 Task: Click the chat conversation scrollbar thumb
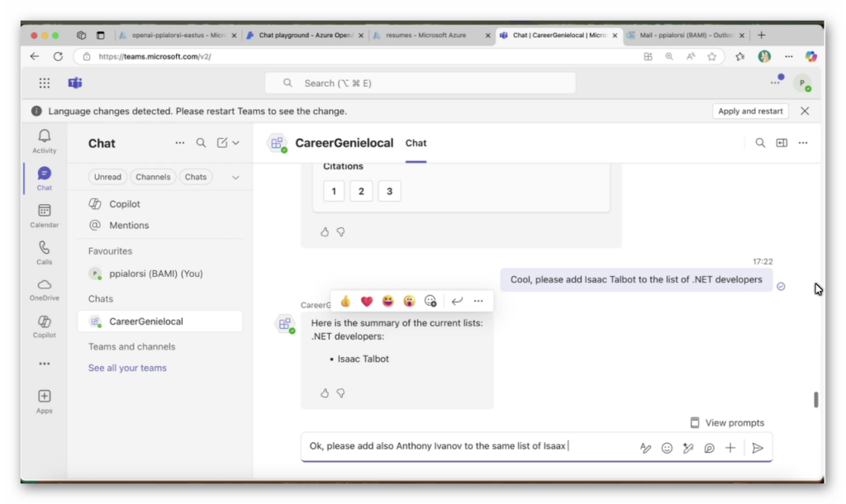pyautogui.click(x=815, y=400)
